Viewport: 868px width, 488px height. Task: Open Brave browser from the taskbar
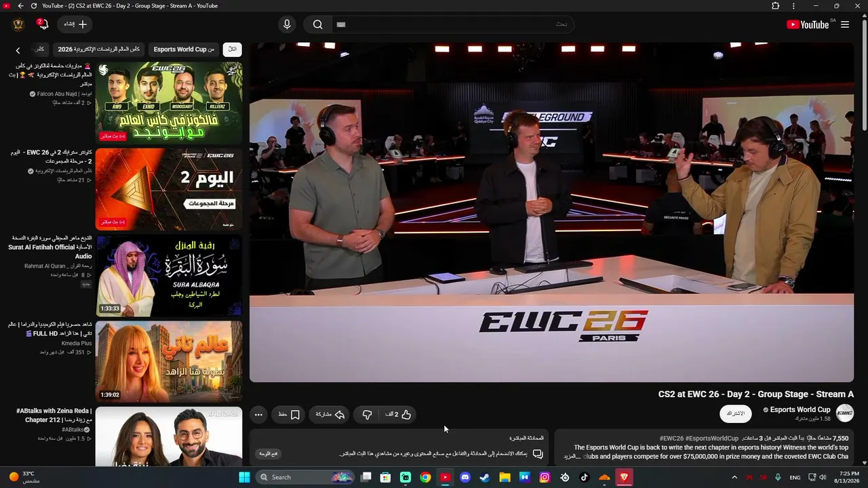[x=625, y=477]
